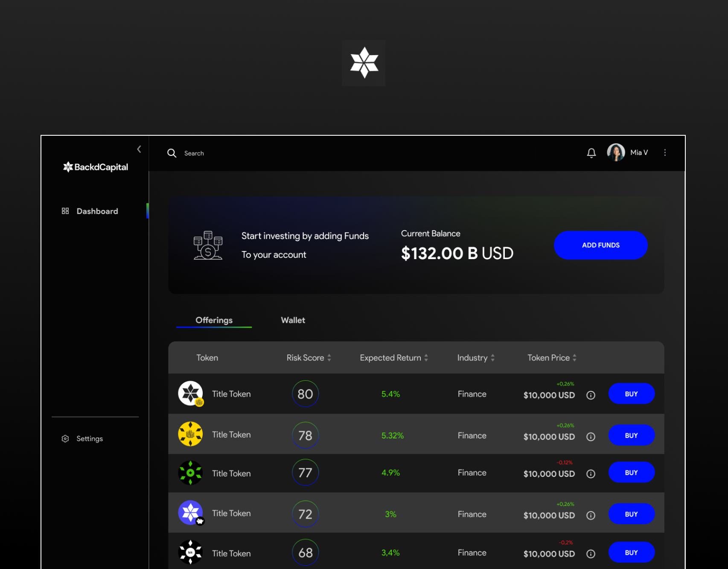The width and height of the screenshot is (728, 569).
Task: Click the green token icon, score 77
Action: click(x=190, y=473)
